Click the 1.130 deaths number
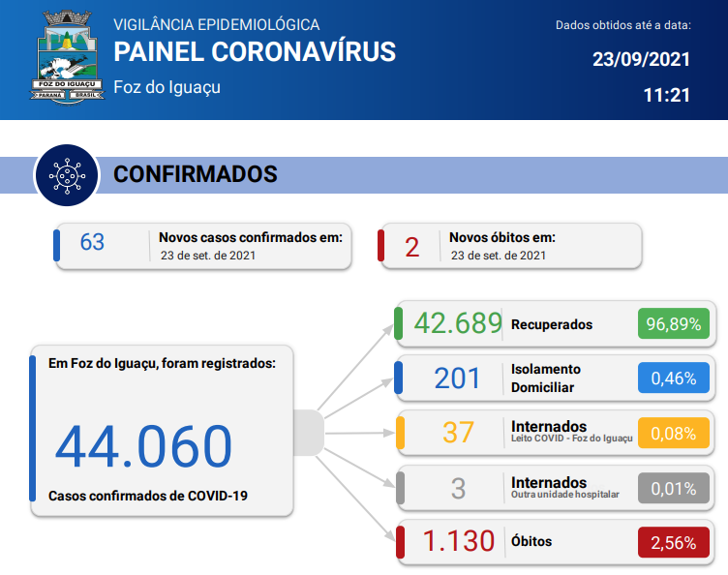 coord(459,541)
